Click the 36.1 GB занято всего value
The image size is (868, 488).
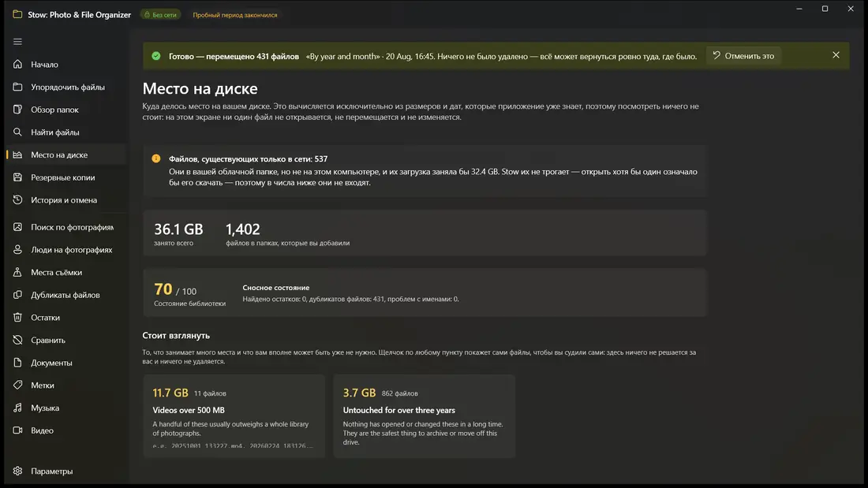pos(178,229)
